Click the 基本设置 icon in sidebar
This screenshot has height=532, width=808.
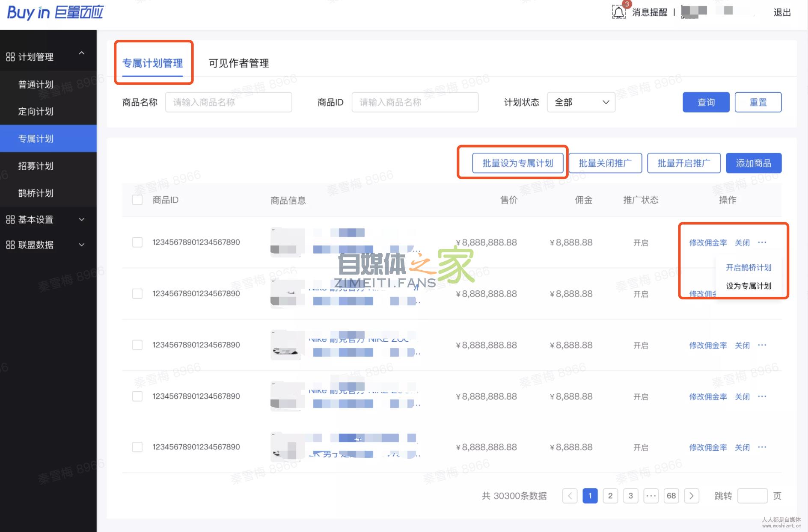point(11,219)
